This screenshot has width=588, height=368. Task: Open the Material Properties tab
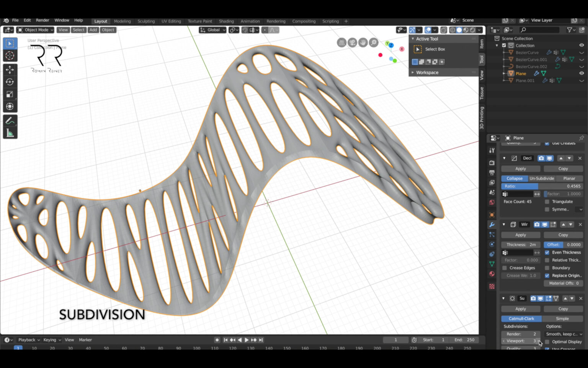click(x=492, y=273)
